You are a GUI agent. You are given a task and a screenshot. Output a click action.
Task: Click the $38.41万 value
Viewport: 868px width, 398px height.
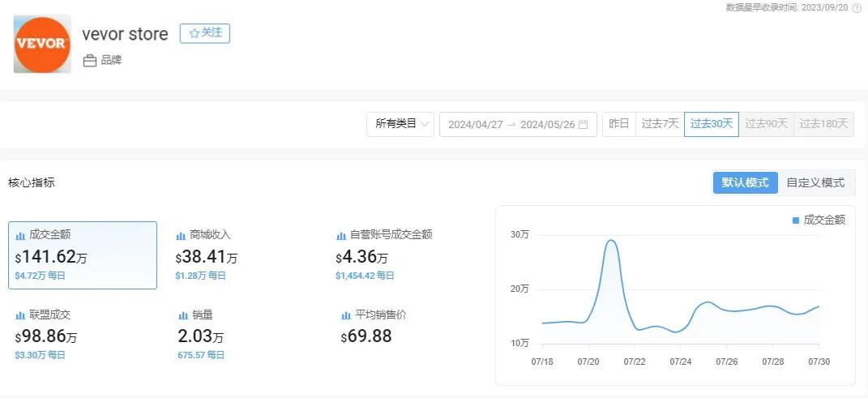click(x=207, y=257)
